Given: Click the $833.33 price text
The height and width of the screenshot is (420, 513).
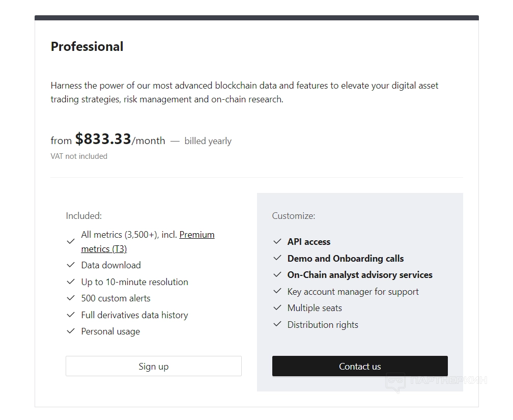Looking at the screenshot, I should point(103,139).
